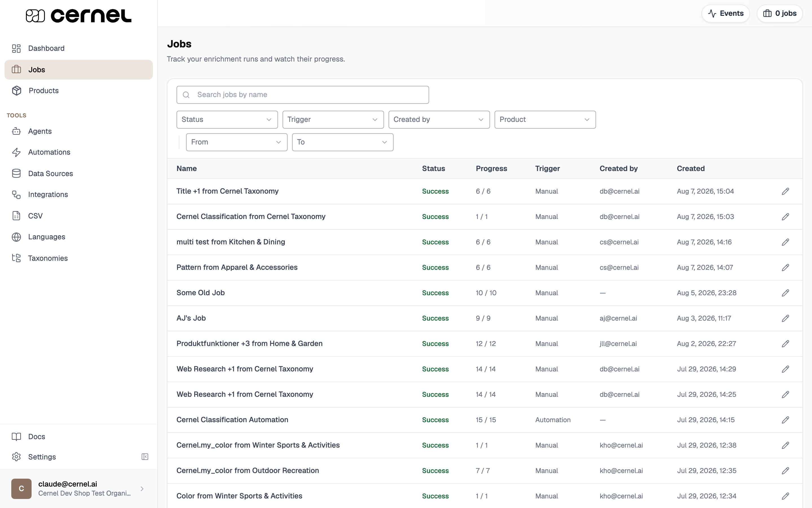Click the Created by column header
Viewport: 812px width, 508px height.
619,168
